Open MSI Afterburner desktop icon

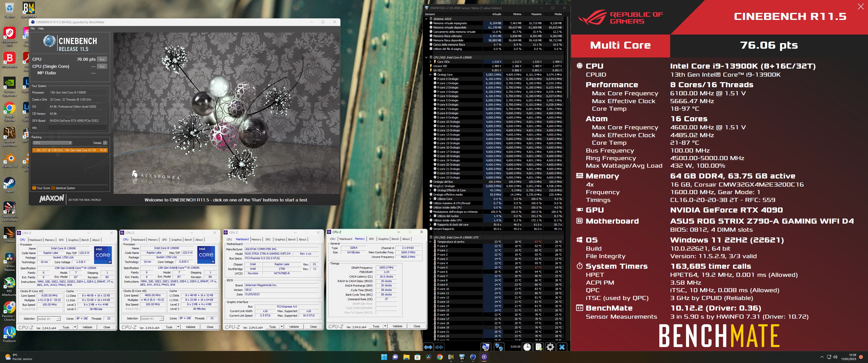[x=9, y=287]
